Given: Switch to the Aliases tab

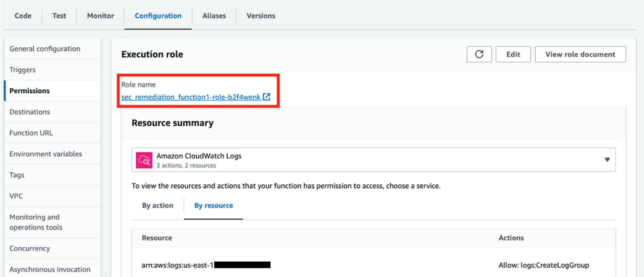Looking at the screenshot, I should (x=214, y=15).
